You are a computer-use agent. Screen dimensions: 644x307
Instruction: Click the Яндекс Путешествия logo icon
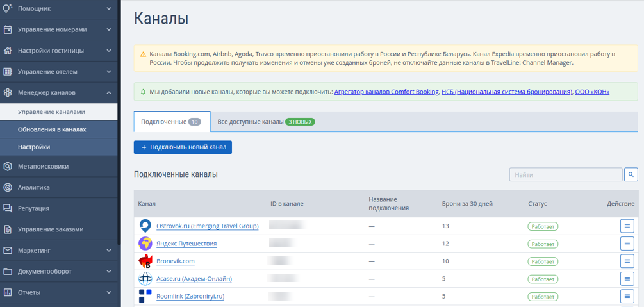click(145, 244)
